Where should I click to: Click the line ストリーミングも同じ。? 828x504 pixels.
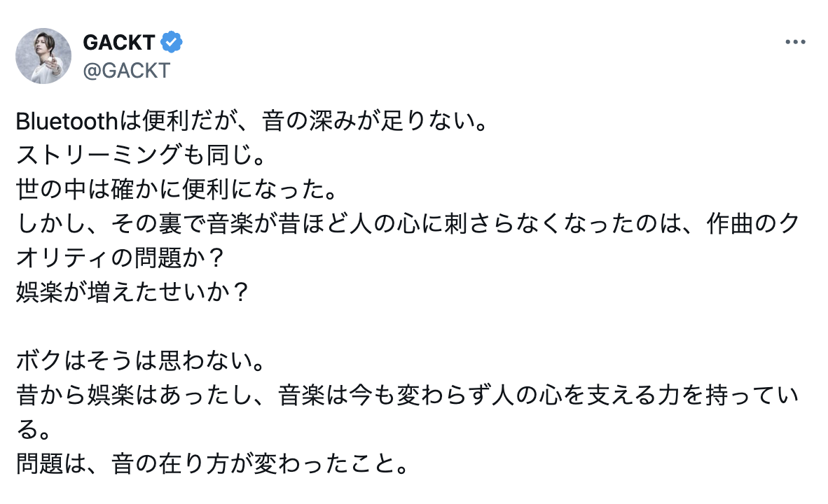point(142,155)
